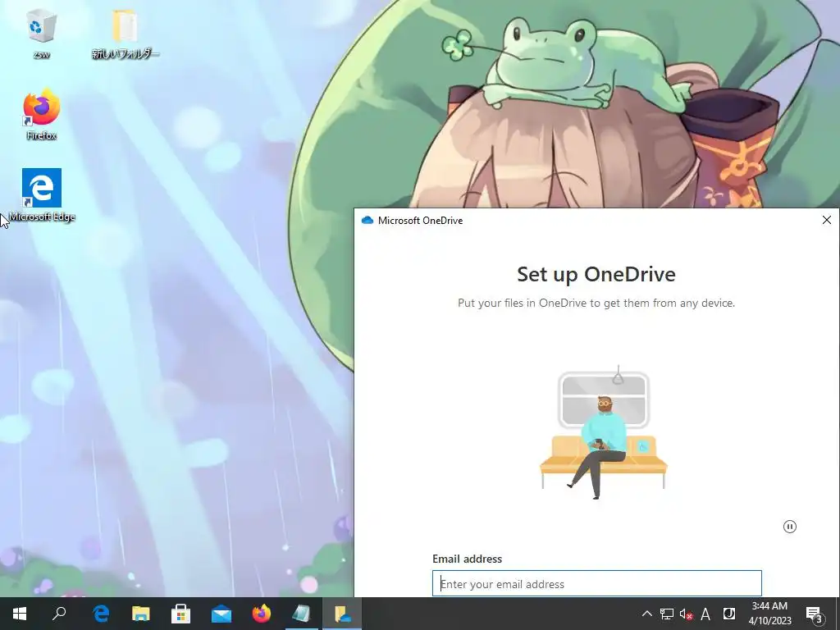Open Action Center notifications icon

click(815, 614)
